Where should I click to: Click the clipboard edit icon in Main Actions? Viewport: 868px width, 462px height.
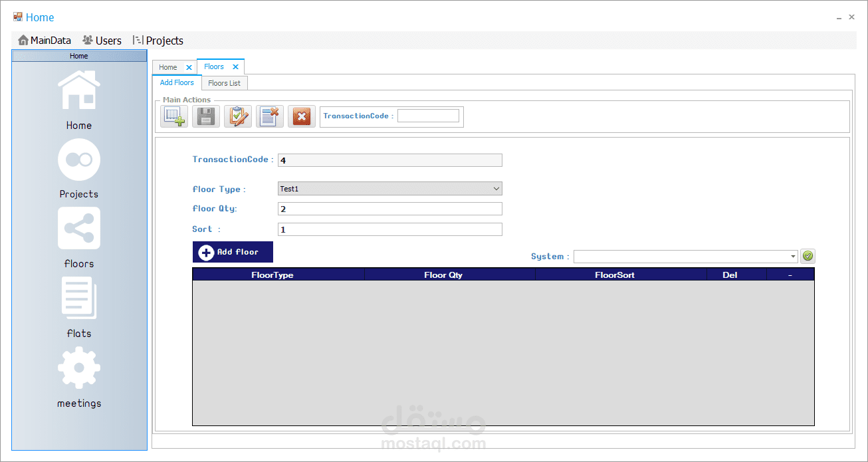[238, 116]
